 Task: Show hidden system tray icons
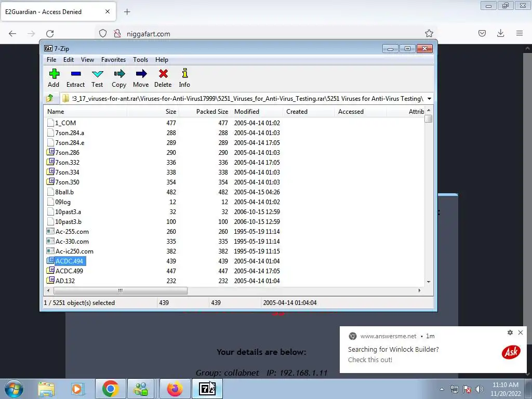[442, 389]
